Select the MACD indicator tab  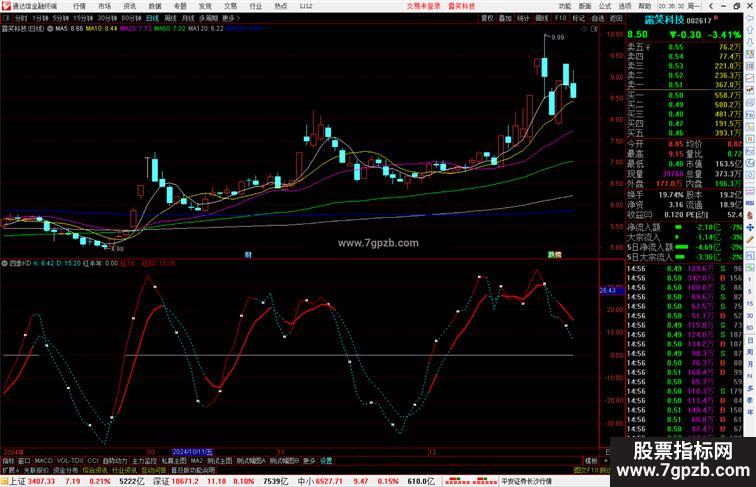(43, 461)
